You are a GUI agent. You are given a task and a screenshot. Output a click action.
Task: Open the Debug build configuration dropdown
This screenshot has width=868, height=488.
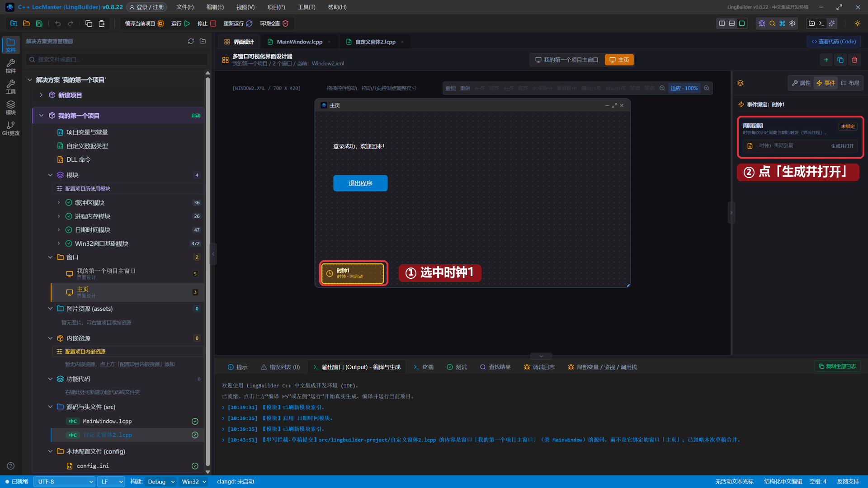[x=161, y=482]
